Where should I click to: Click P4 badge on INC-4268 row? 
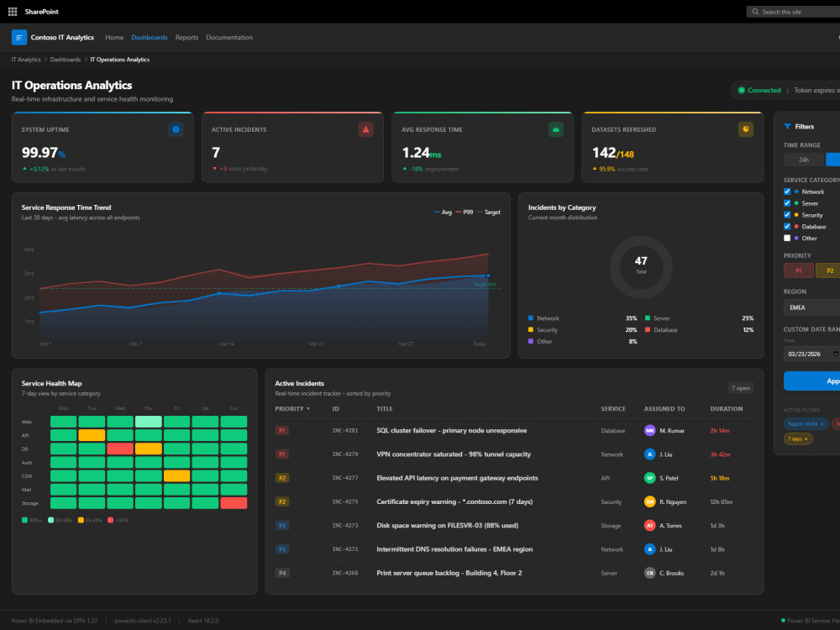tap(281, 573)
